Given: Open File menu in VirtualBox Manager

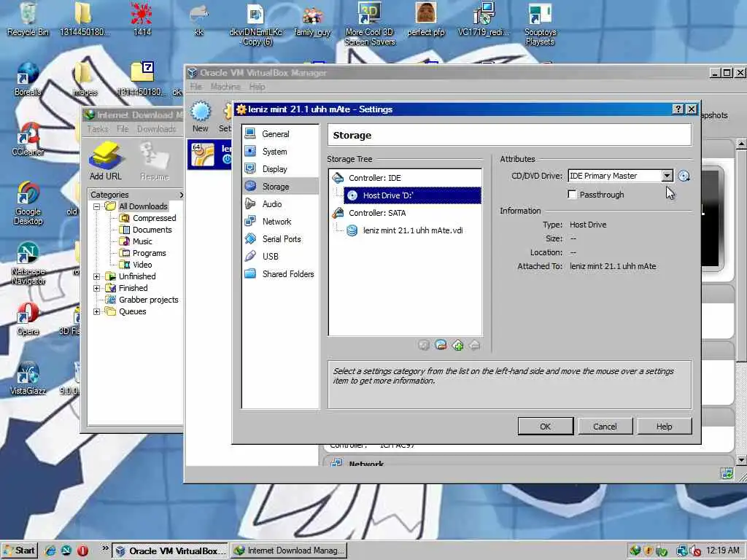Looking at the screenshot, I should (196, 86).
